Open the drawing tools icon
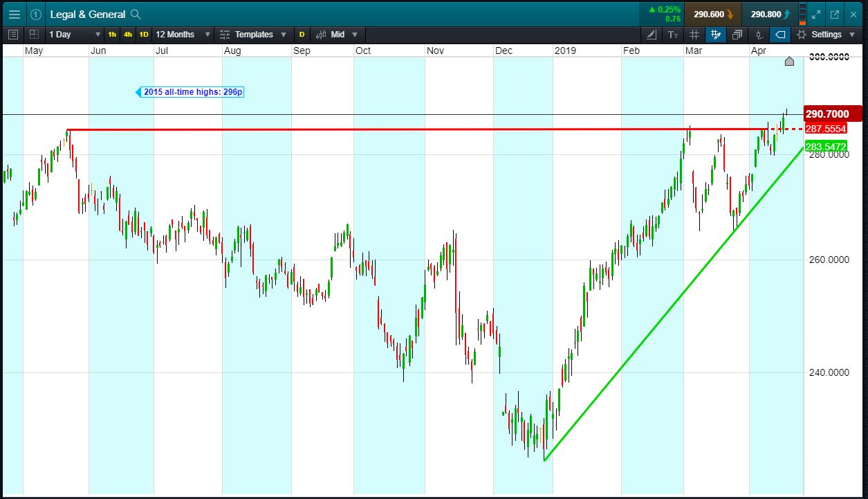The image size is (868, 499). (652, 34)
